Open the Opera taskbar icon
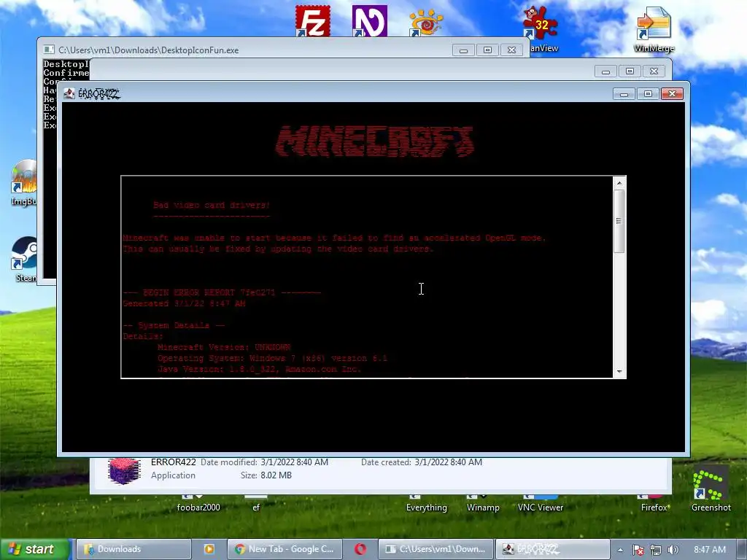Viewport: 747px width, 560px height. click(x=360, y=549)
